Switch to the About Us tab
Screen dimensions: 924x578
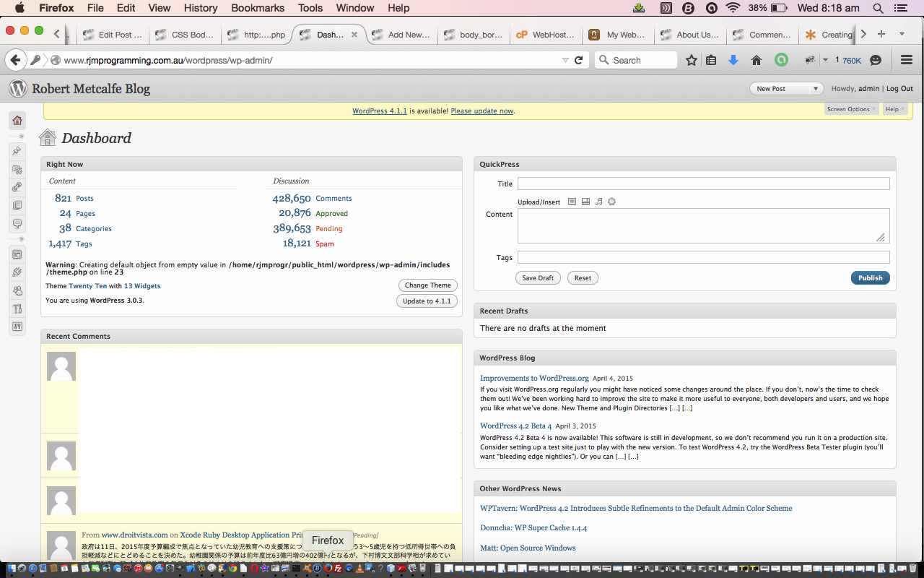(x=690, y=34)
